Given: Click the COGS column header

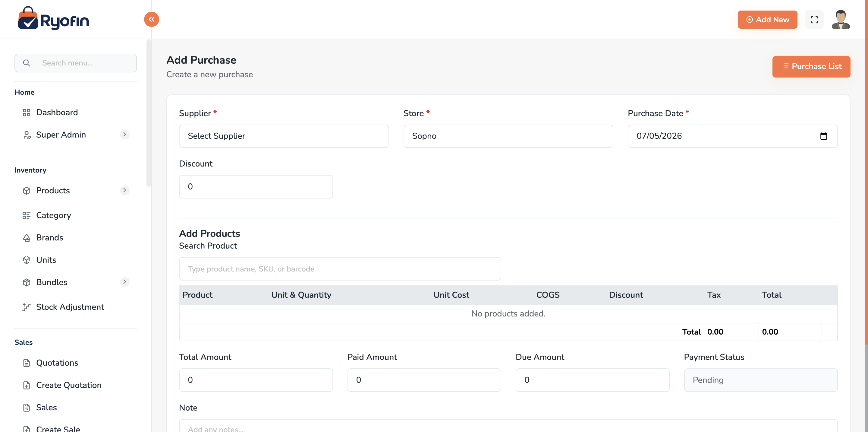Looking at the screenshot, I should 548,295.
